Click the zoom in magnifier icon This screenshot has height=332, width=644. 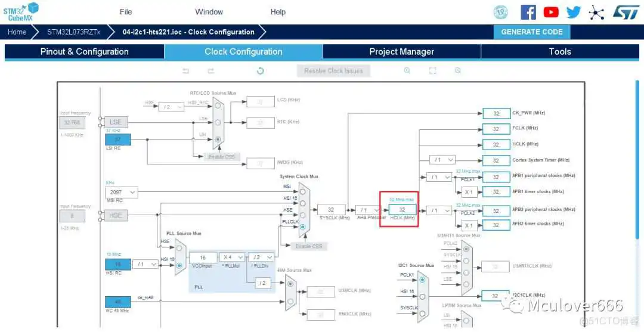[x=407, y=70]
